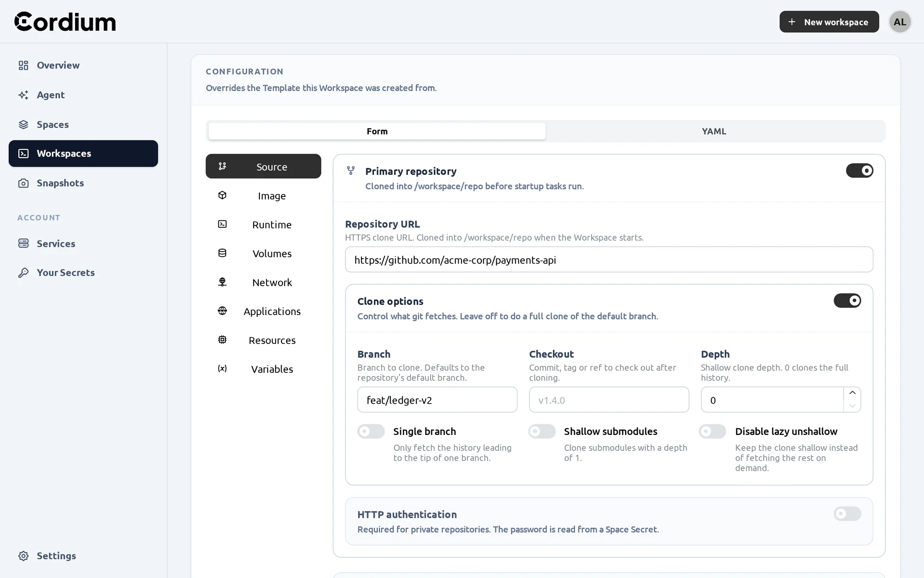
Task: Click the Branch input field
Action: point(437,400)
